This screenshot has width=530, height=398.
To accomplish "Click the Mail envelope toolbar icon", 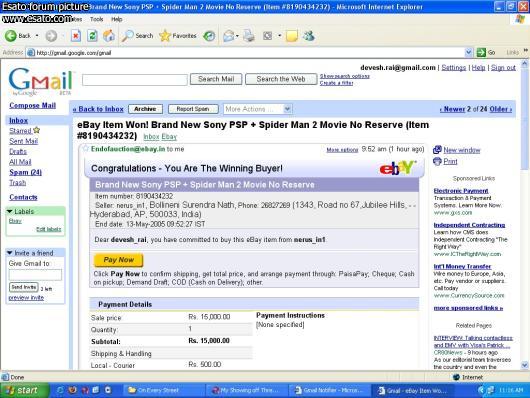I will 229,36.
